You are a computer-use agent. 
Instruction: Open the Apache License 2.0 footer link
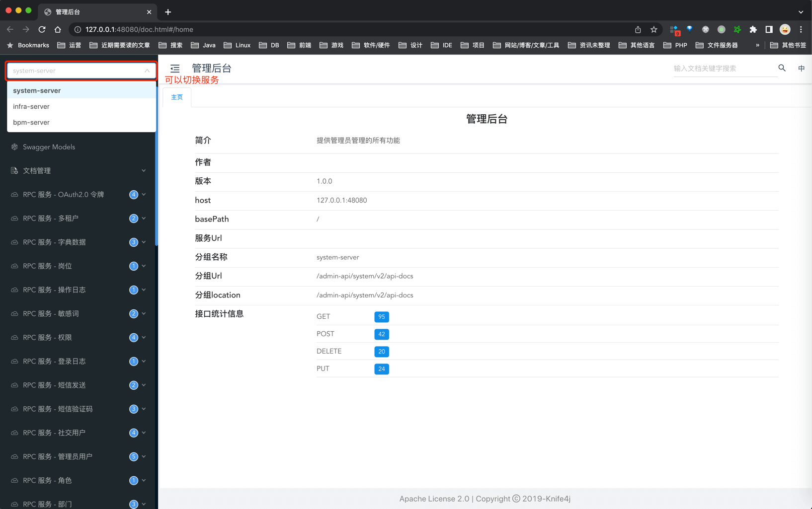[434, 499]
